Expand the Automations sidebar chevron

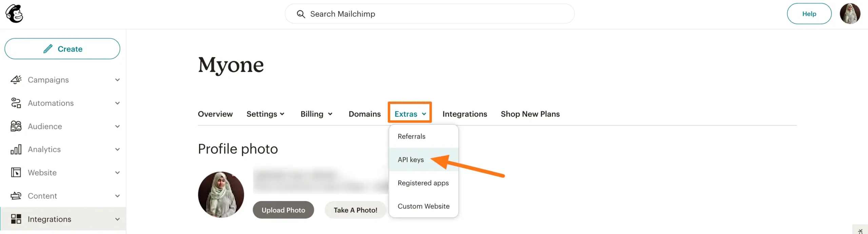(117, 103)
